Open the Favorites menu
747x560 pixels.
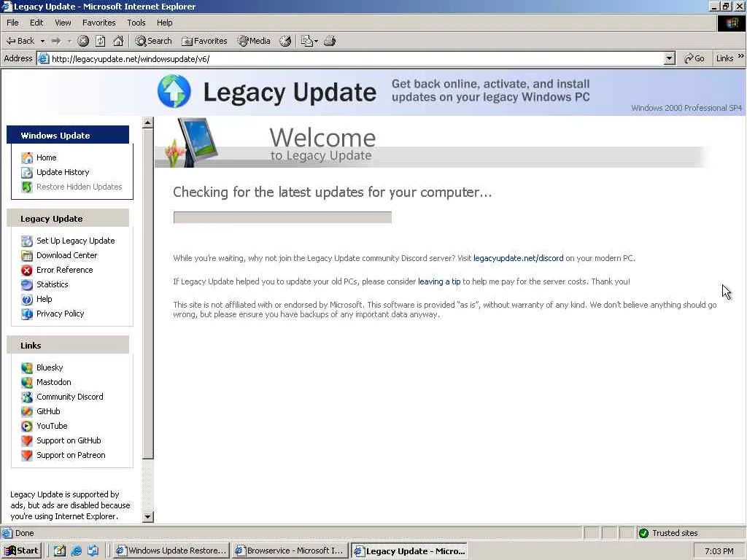99,23
